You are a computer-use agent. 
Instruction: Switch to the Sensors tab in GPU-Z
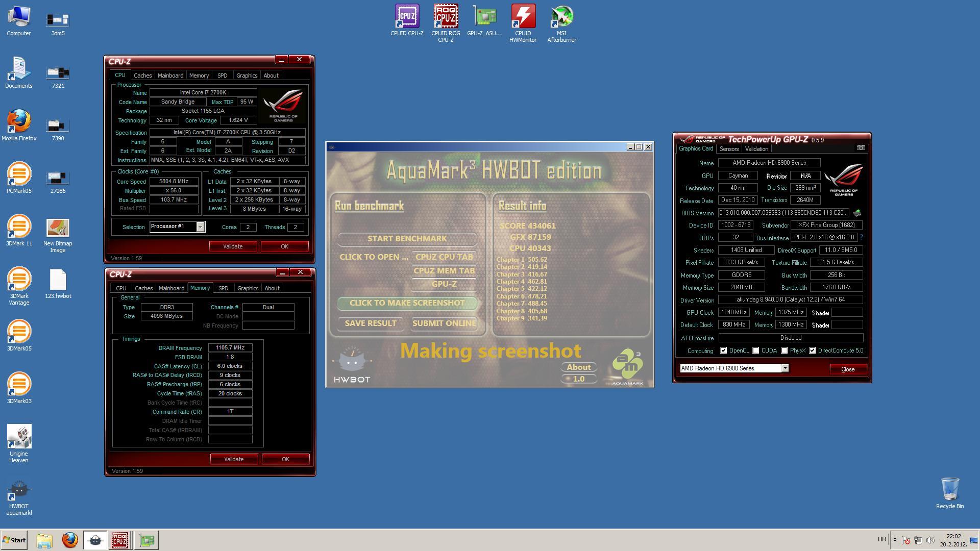click(x=729, y=149)
